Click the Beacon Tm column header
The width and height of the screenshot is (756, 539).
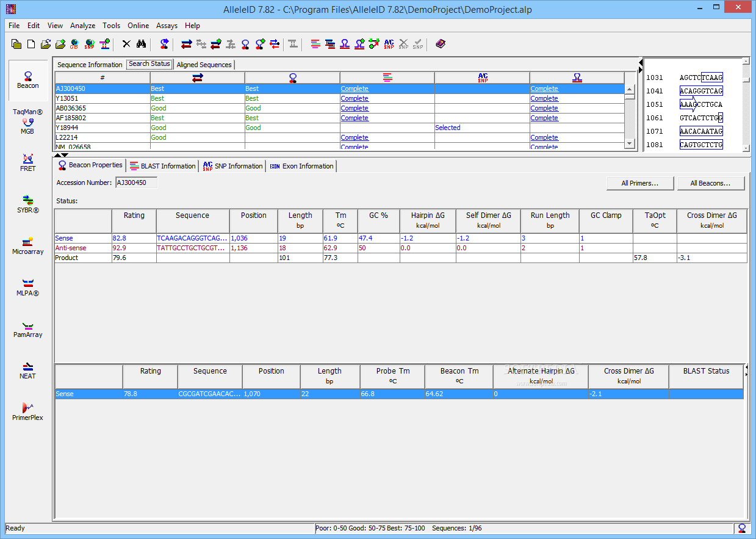459,376
